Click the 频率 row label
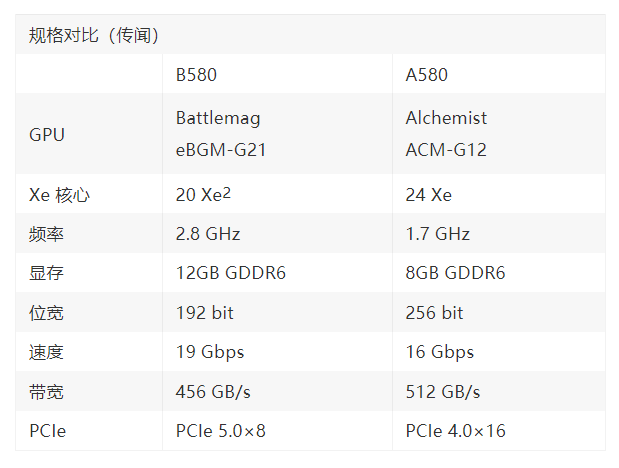The height and width of the screenshot is (468, 619). pyautogui.click(x=46, y=234)
